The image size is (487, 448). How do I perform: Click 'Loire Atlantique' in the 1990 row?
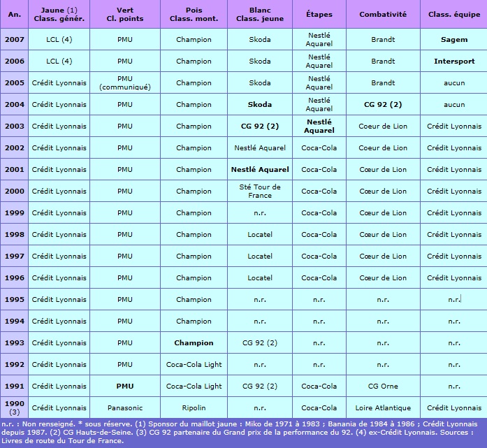[383, 408]
